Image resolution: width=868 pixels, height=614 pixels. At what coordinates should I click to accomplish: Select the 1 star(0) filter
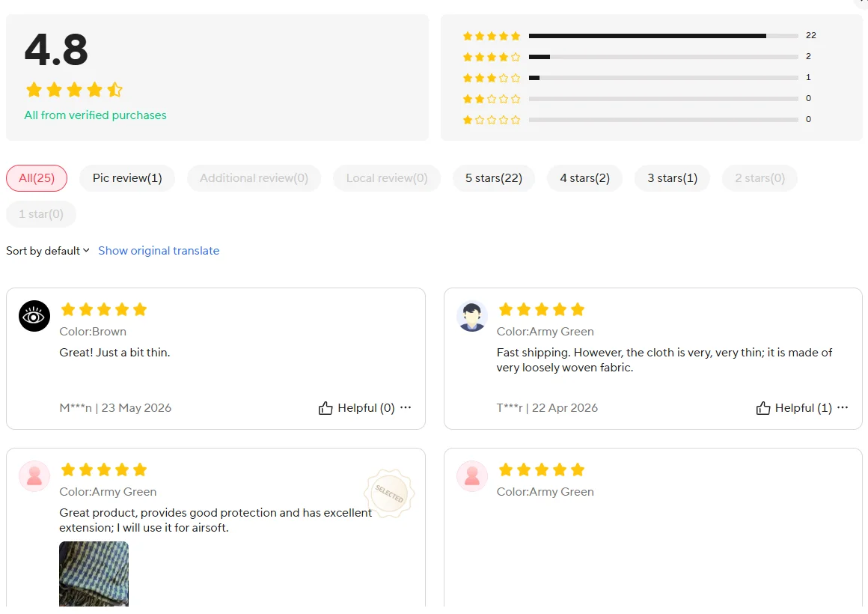point(41,214)
